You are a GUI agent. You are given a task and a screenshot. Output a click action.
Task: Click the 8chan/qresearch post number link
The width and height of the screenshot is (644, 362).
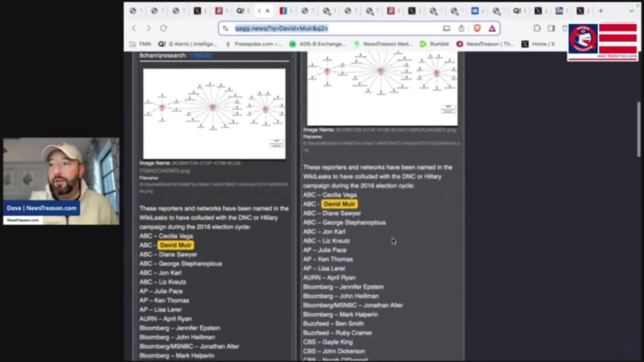(x=200, y=55)
